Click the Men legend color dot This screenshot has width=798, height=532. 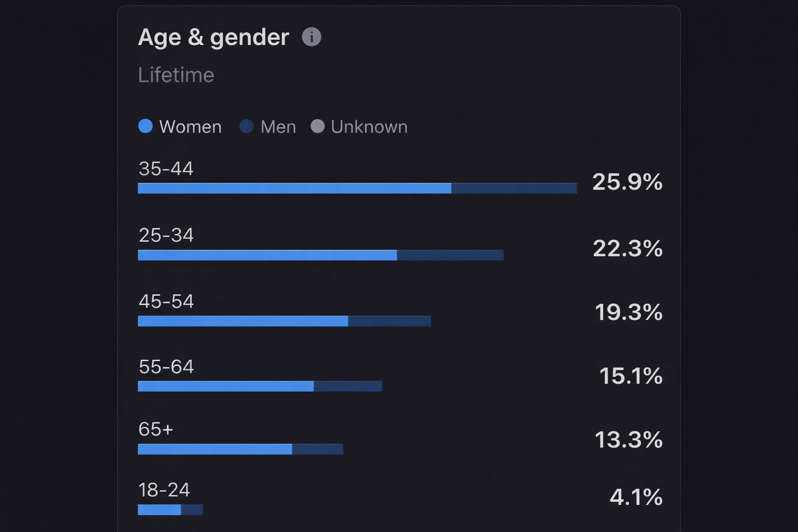pos(247,126)
